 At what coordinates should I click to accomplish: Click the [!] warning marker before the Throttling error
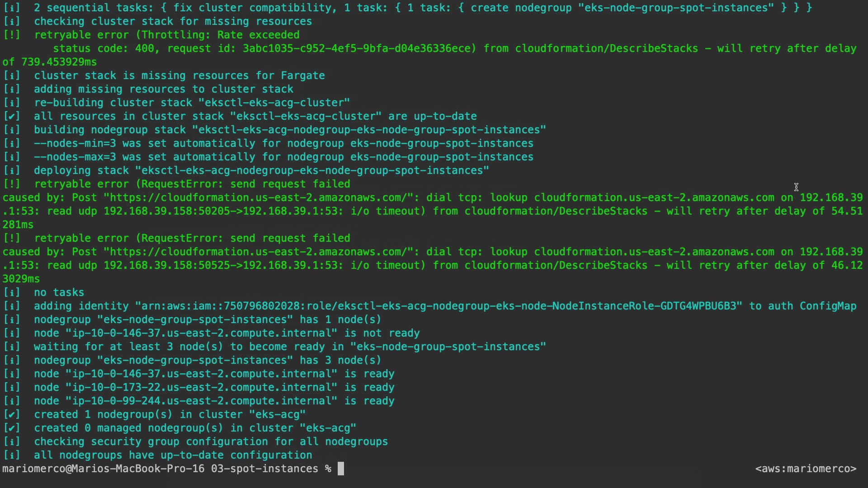tap(12, 35)
